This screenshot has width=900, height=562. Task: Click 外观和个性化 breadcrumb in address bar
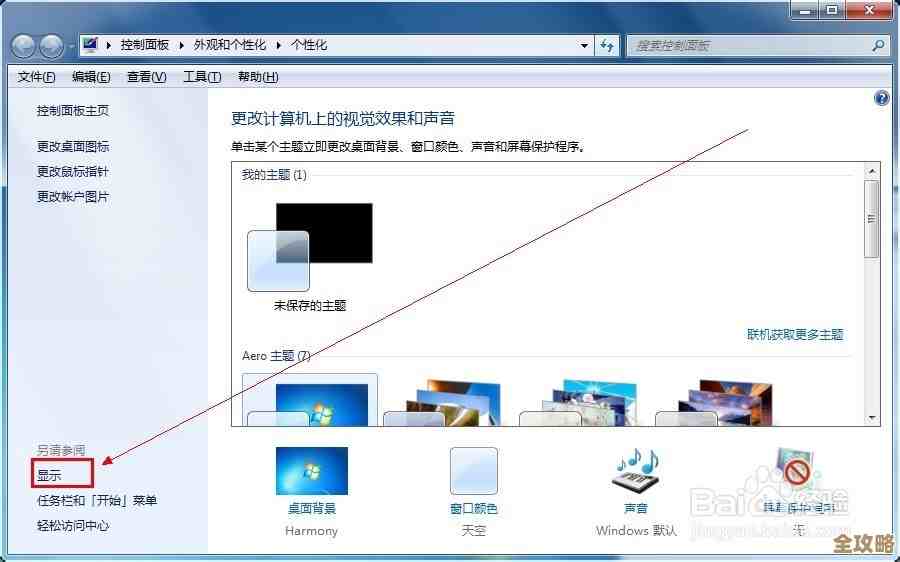(x=230, y=45)
